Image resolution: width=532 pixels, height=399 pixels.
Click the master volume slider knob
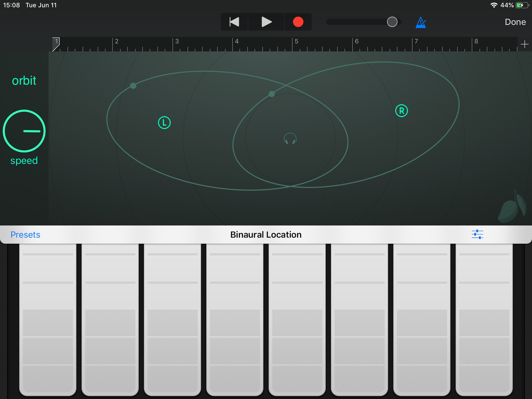(392, 22)
